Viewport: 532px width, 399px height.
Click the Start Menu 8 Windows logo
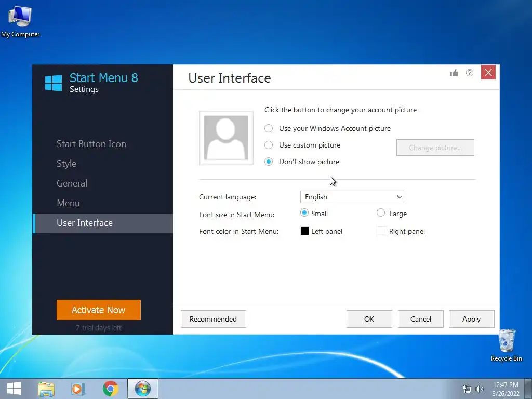[x=54, y=83]
